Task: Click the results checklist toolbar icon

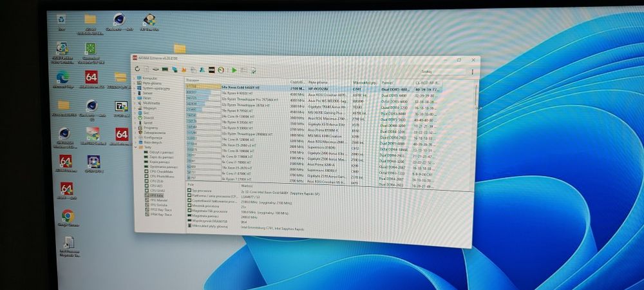Action: (x=254, y=71)
